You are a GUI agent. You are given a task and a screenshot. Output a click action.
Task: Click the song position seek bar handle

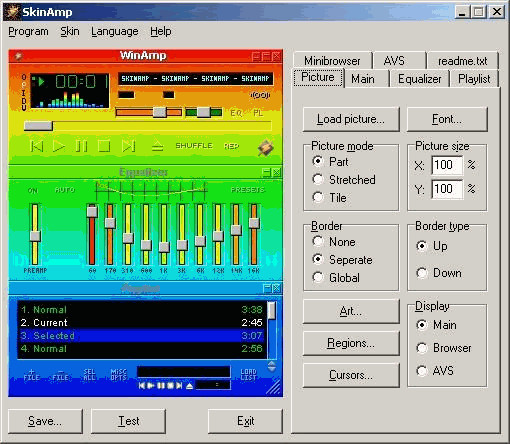(38, 126)
